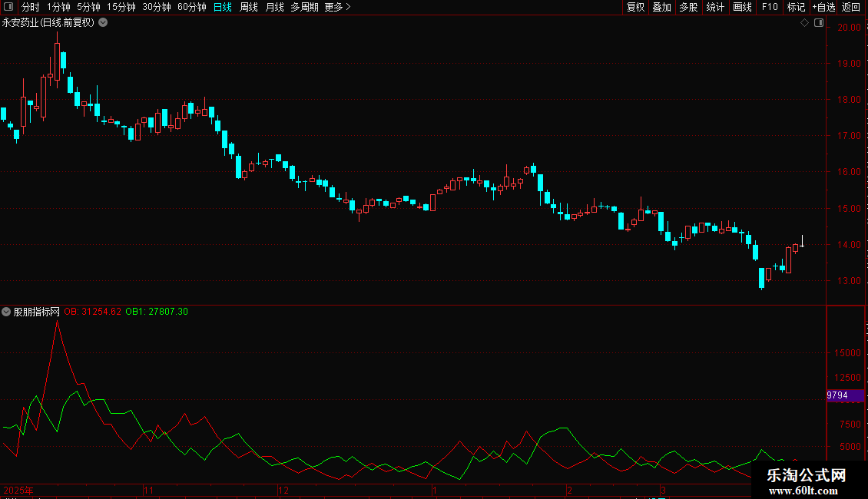Select the 5分钟 period
This screenshot has width=868, height=499.
click(x=88, y=7)
